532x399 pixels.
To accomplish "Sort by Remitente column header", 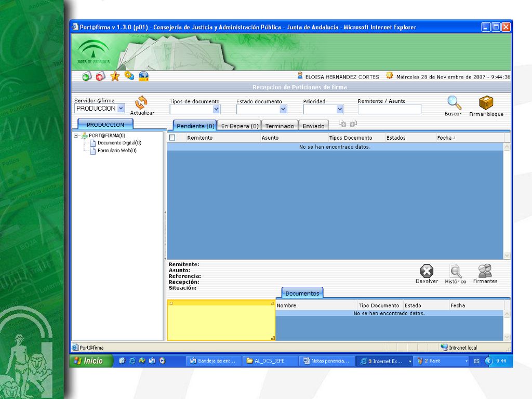I will (222, 138).
